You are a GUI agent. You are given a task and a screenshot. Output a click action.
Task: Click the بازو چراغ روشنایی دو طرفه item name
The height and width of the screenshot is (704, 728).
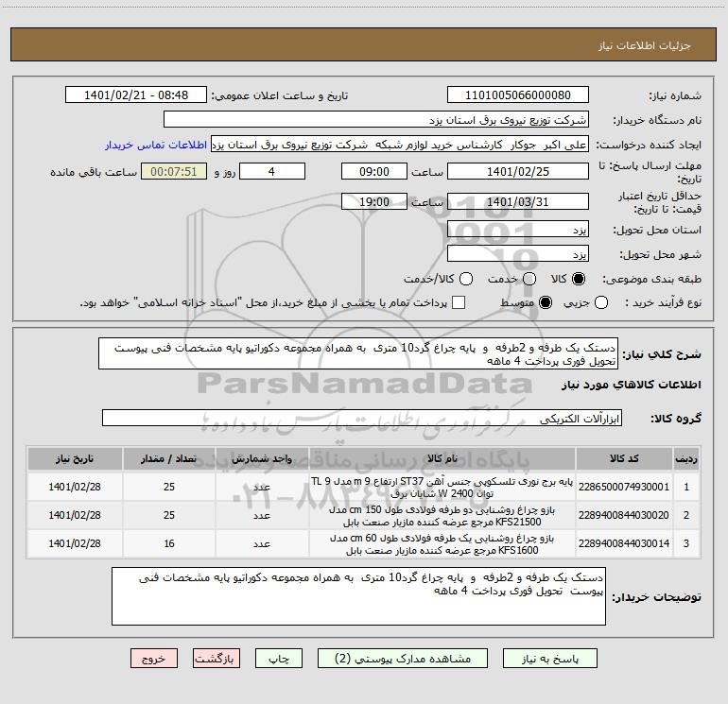(x=442, y=516)
